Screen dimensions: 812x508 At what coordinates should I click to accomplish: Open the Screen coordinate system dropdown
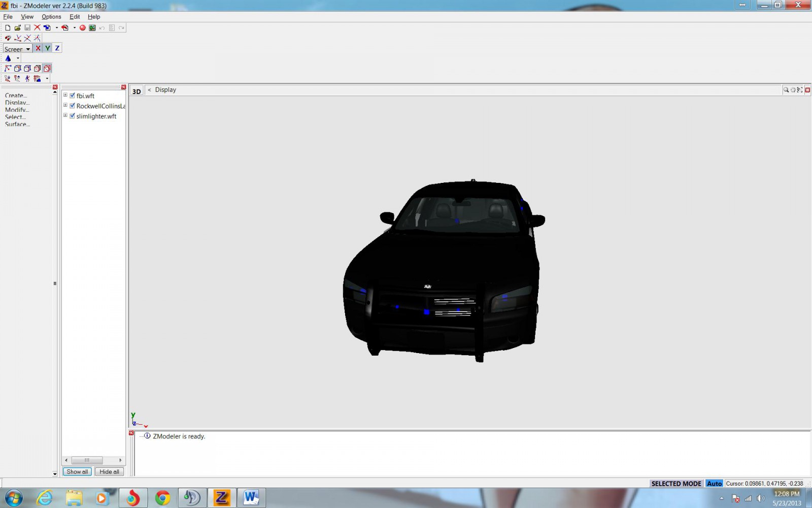(27, 49)
